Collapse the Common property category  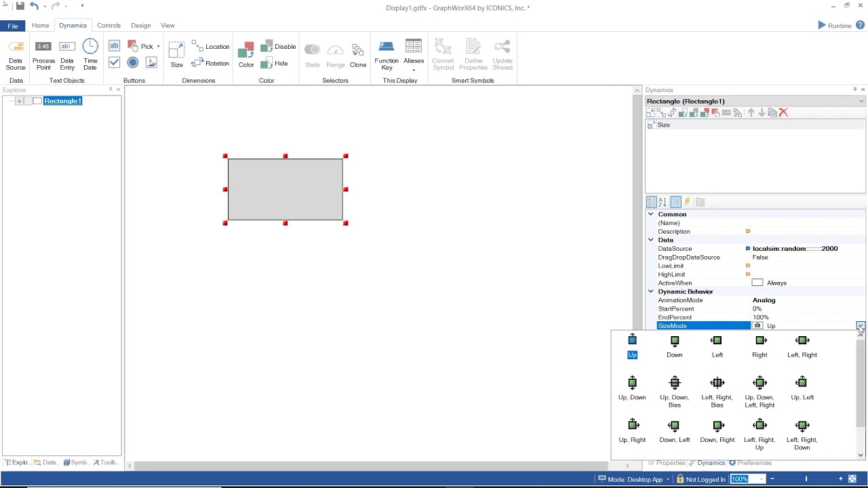click(650, 214)
